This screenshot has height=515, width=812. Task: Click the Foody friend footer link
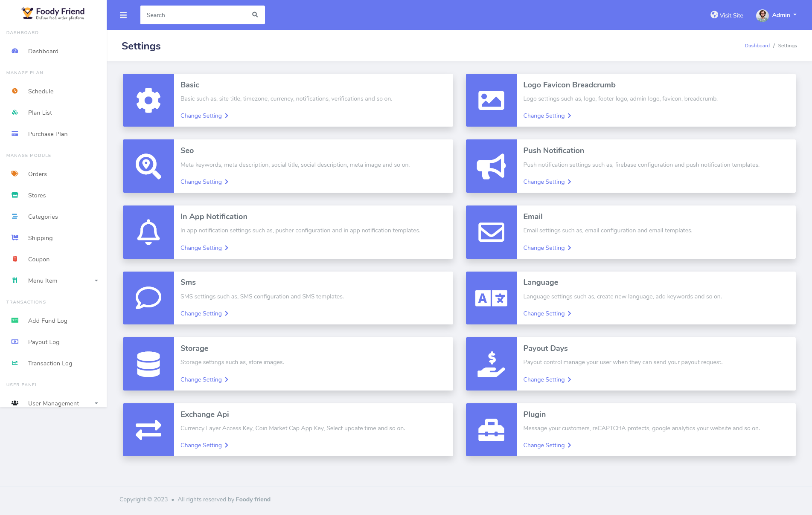pyautogui.click(x=253, y=499)
